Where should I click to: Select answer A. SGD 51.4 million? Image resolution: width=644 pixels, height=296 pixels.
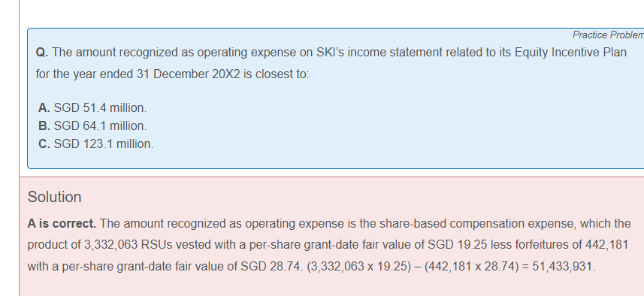coord(92,107)
